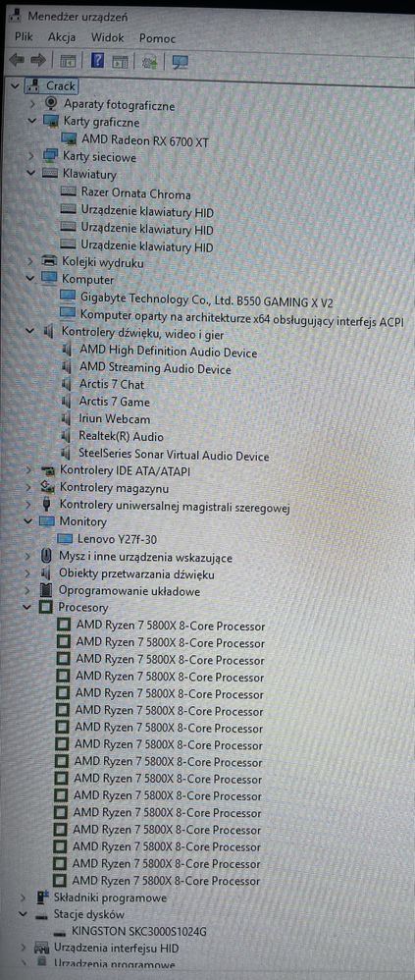The image size is (415, 980).
Task: Select the Iriun Webcam device
Action: 114,418
